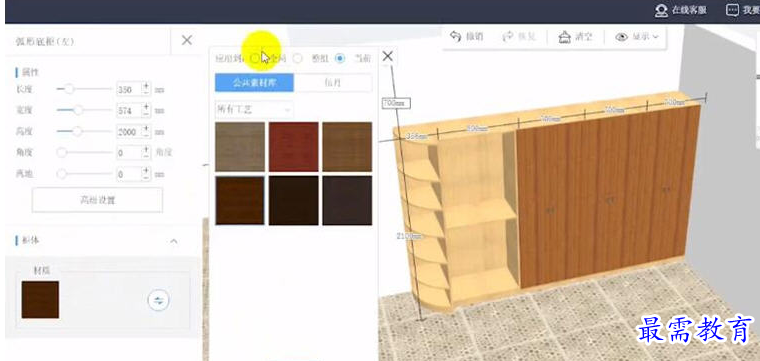Viewport: 760px width, 361px height.
Task: Decrease 离地 with the minus stepper
Action: click(x=146, y=177)
